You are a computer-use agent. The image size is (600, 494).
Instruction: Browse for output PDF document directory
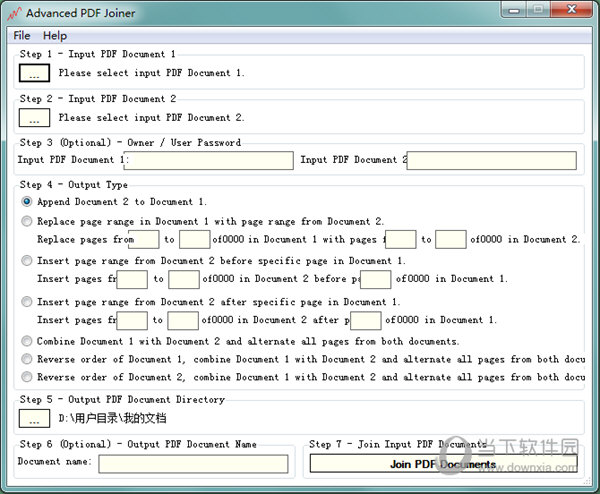coord(34,419)
